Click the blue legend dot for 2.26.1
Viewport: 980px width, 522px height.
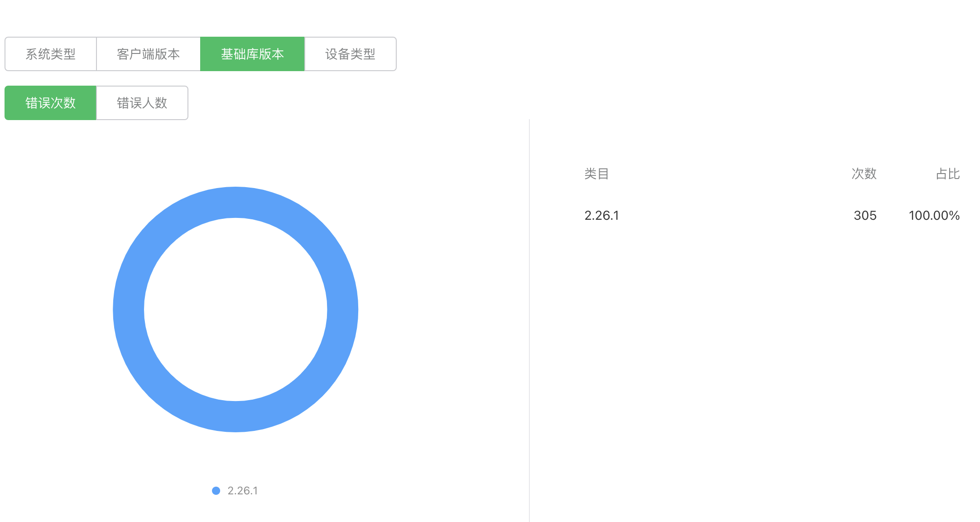[216, 491]
